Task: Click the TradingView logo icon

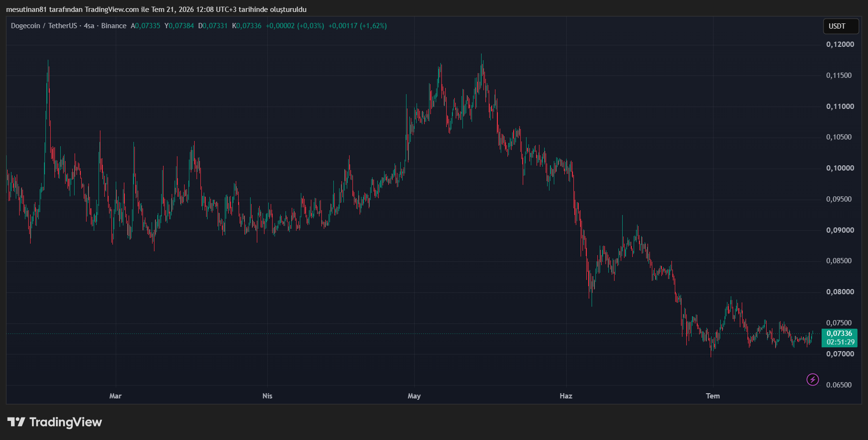Action: coord(16,422)
